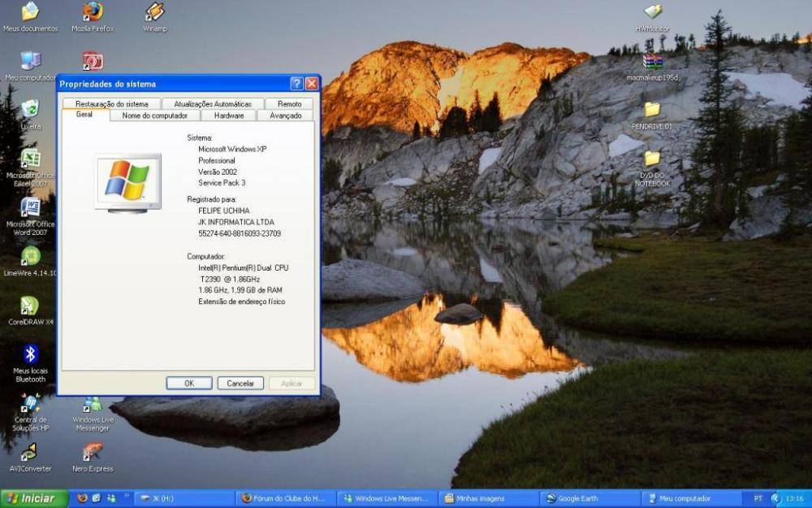The height and width of the screenshot is (508, 812).
Task: Click the 'T2390 @ 1.86GHz' processor line
Action: [230, 279]
